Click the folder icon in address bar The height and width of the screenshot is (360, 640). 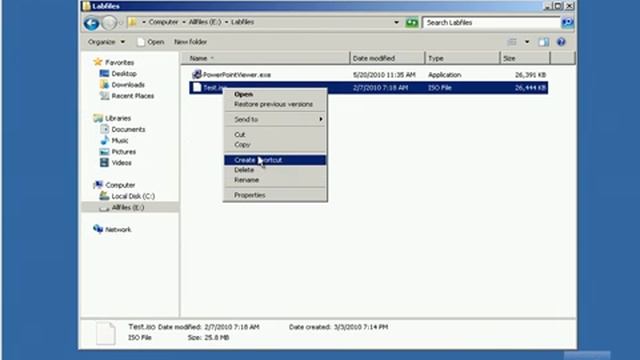click(132, 22)
